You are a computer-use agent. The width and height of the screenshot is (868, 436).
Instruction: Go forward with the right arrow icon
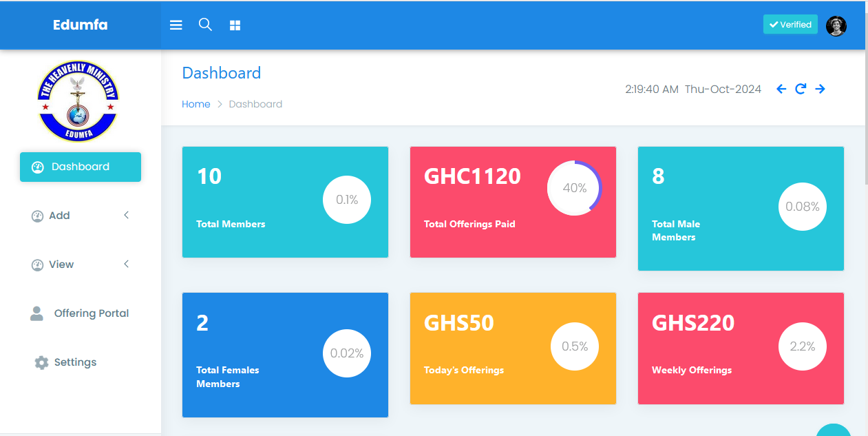820,89
